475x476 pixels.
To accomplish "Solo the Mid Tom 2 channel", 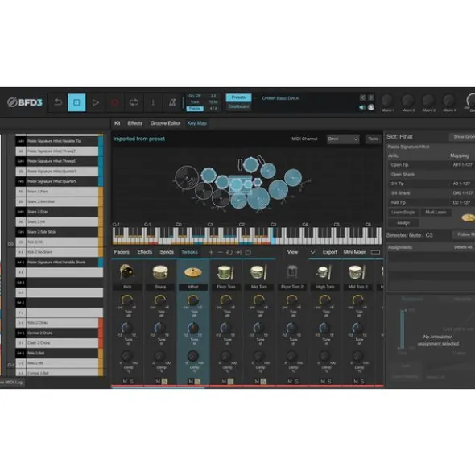I will click(362, 381).
